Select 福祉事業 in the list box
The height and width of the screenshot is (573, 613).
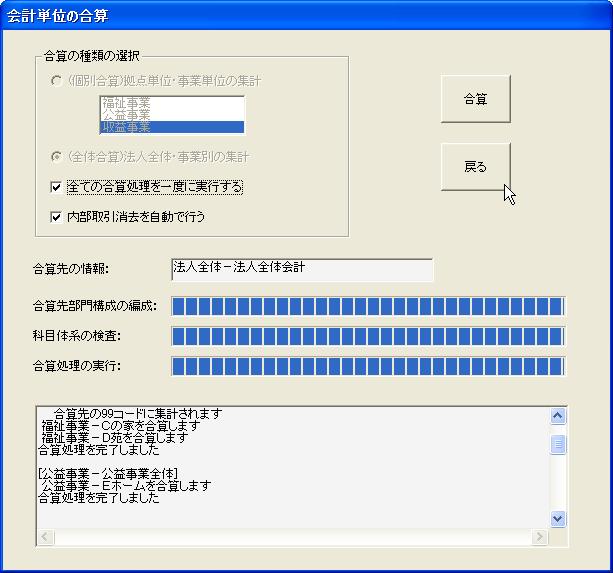tap(172, 103)
